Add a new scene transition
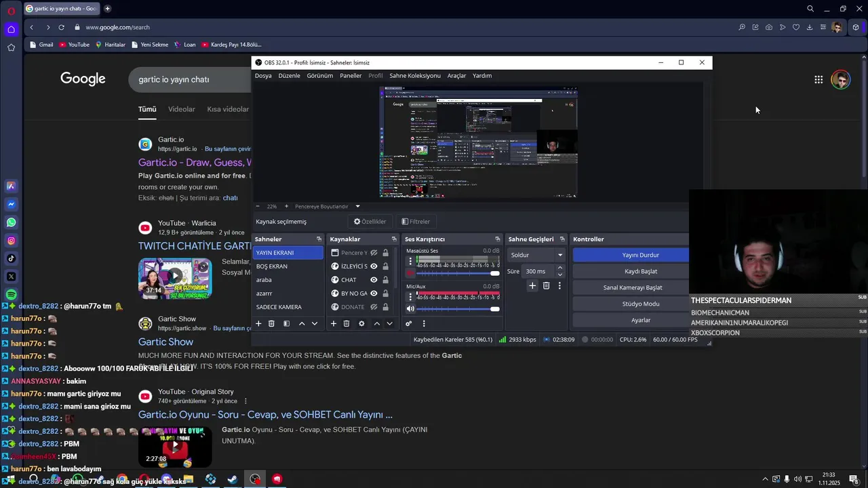Image resolution: width=868 pixels, height=488 pixels. (532, 286)
